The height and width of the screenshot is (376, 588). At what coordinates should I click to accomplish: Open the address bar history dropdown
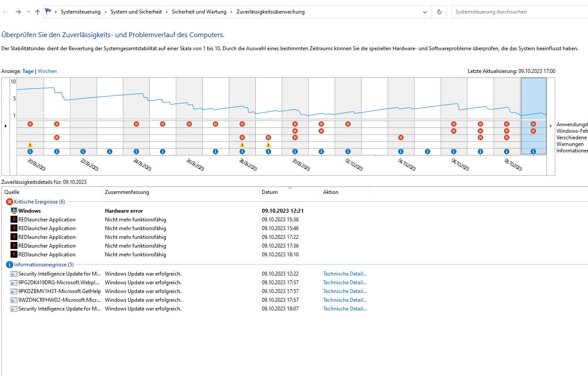(x=425, y=12)
